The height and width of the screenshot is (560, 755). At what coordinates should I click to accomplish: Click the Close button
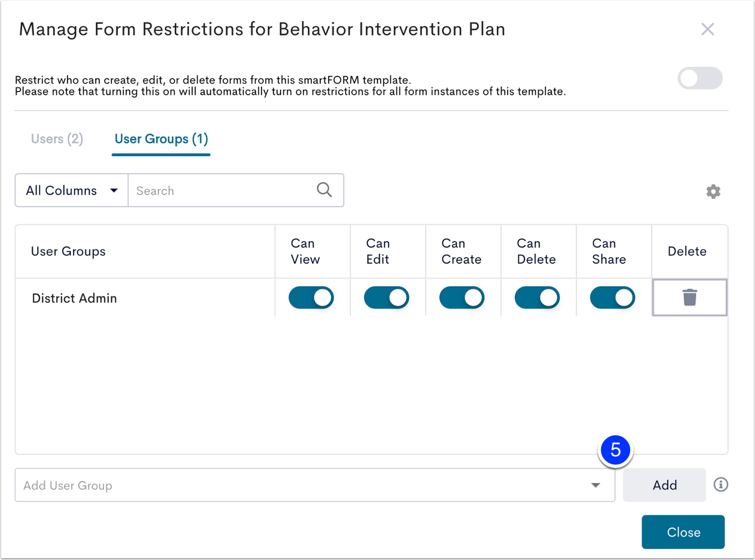coord(683,532)
